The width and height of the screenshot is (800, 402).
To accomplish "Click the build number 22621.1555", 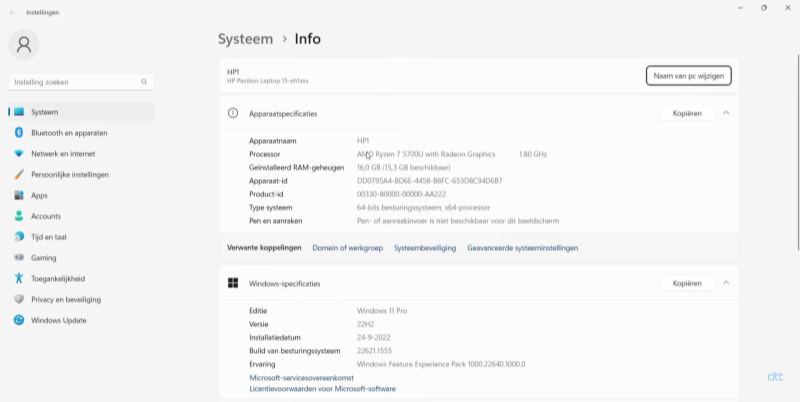I will tap(374, 351).
